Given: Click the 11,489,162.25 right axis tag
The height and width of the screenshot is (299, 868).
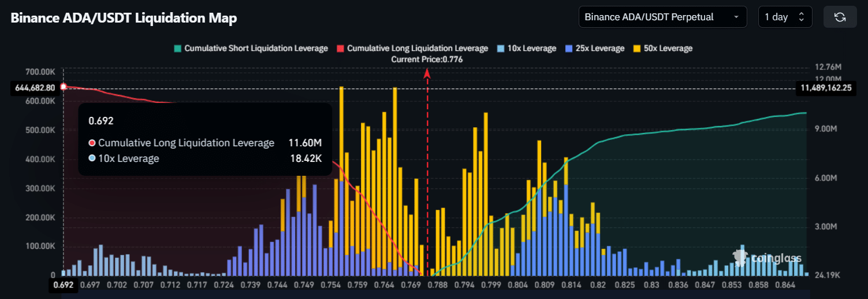Looking at the screenshot, I should pos(826,88).
